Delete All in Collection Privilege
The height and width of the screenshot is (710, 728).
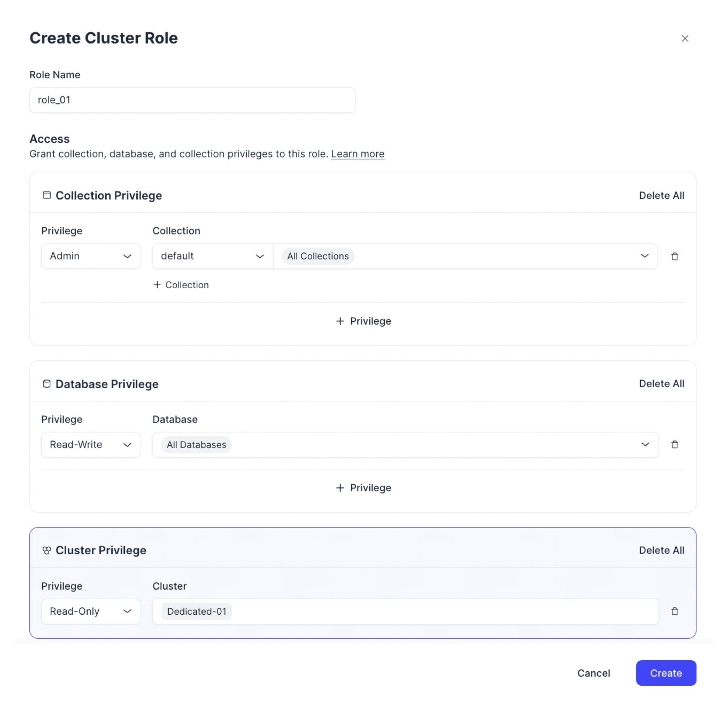click(662, 196)
